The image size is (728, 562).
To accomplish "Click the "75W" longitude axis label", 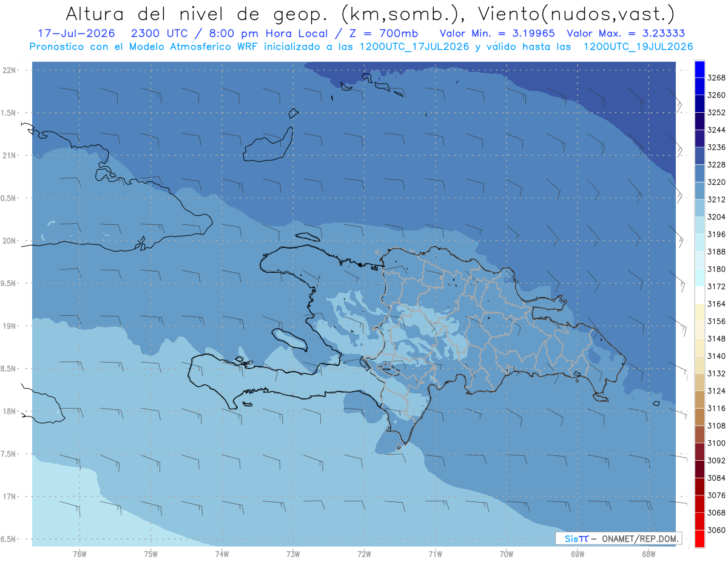I will [x=151, y=554].
